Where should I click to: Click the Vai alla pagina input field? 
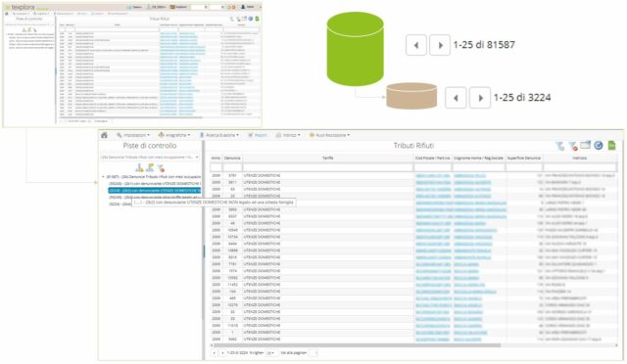[313, 353]
